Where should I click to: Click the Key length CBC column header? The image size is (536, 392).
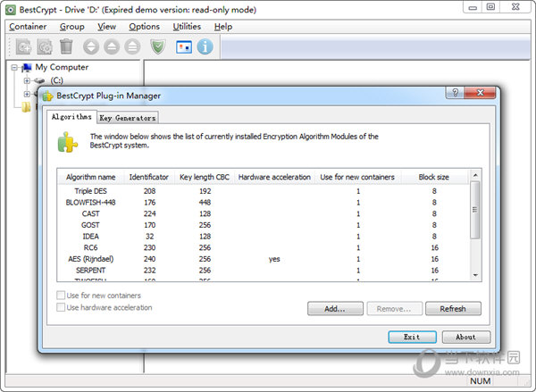[x=205, y=177]
